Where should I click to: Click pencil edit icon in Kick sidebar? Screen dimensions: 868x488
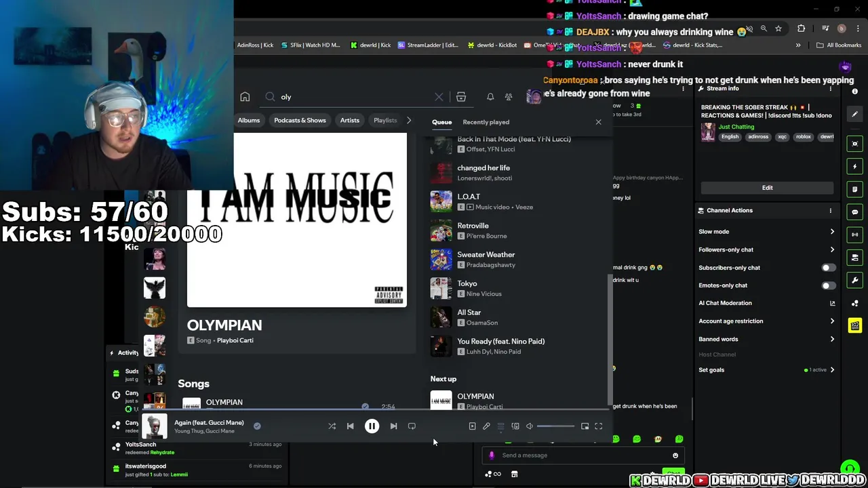[855, 115]
